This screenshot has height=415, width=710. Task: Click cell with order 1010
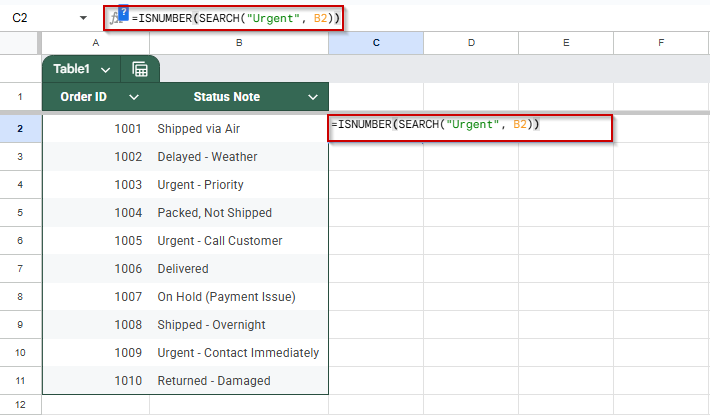(x=96, y=381)
